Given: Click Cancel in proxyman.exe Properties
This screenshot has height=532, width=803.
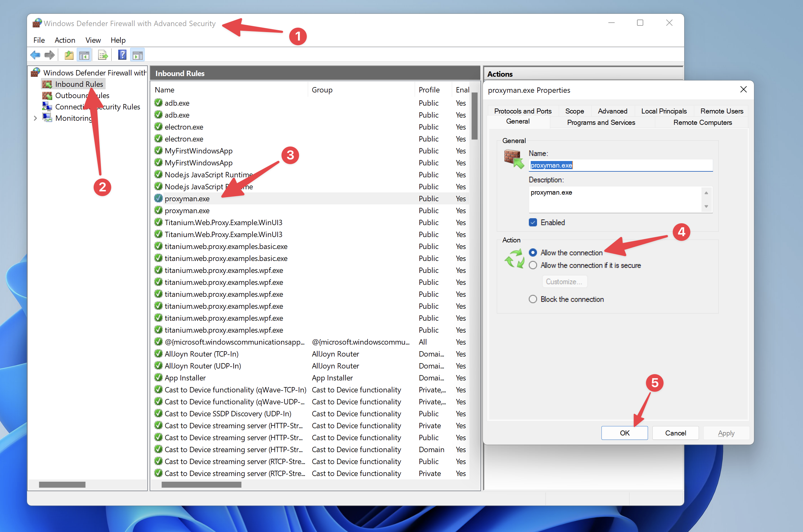Looking at the screenshot, I should [675, 433].
